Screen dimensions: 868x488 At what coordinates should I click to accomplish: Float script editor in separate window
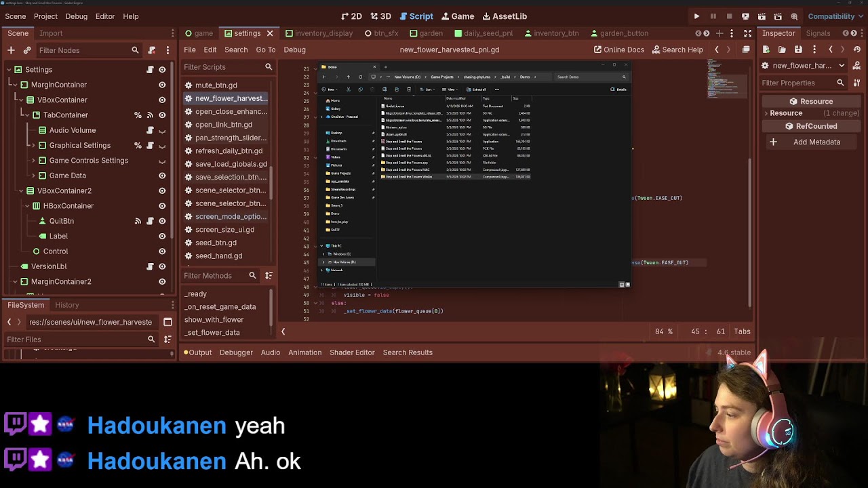click(x=746, y=49)
